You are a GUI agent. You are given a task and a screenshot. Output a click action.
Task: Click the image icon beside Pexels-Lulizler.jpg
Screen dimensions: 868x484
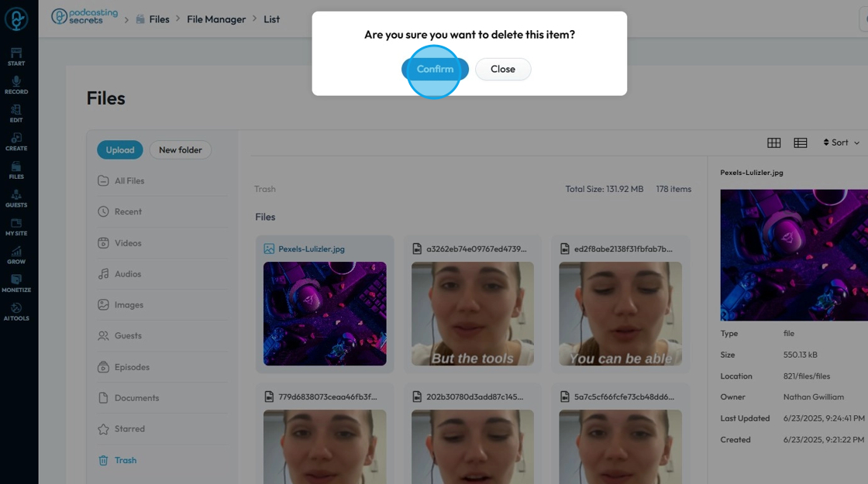coord(269,249)
